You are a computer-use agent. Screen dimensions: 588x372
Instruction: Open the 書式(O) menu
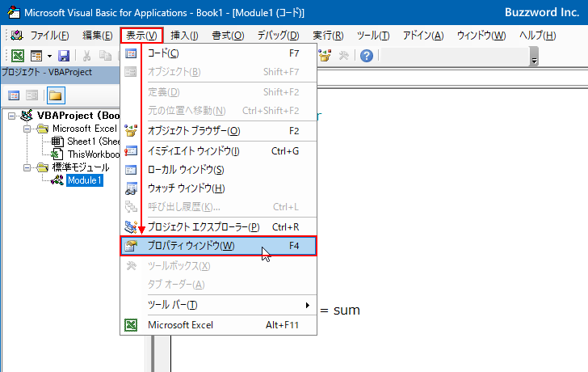click(228, 36)
